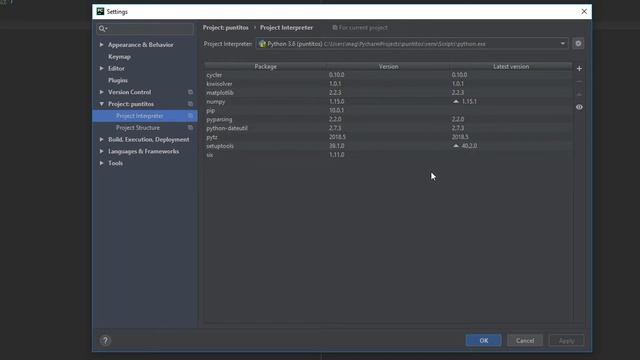Click the OK button

point(484,340)
